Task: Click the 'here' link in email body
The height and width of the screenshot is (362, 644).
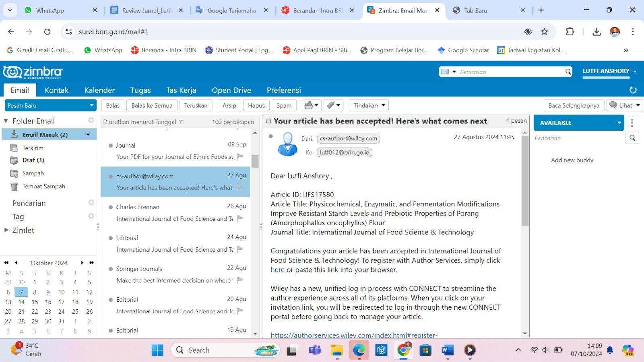Action: click(x=277, y=270)
